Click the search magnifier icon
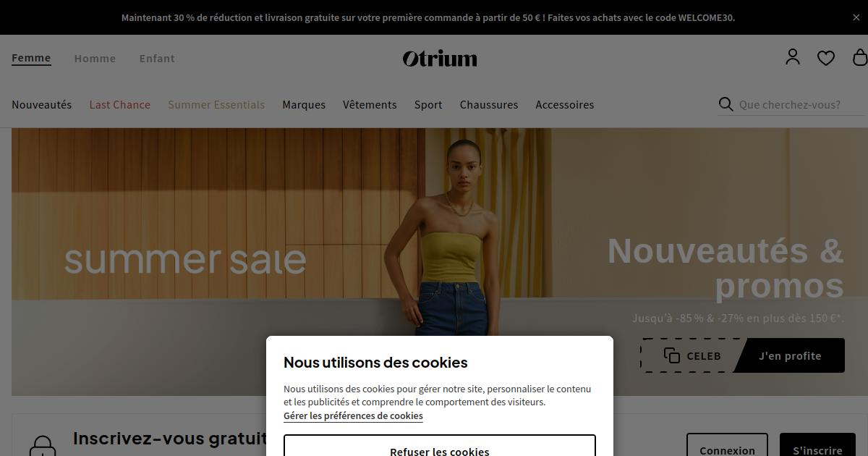Image resolution: width=868 pixels, height=456 pixels. click(726, 104)
